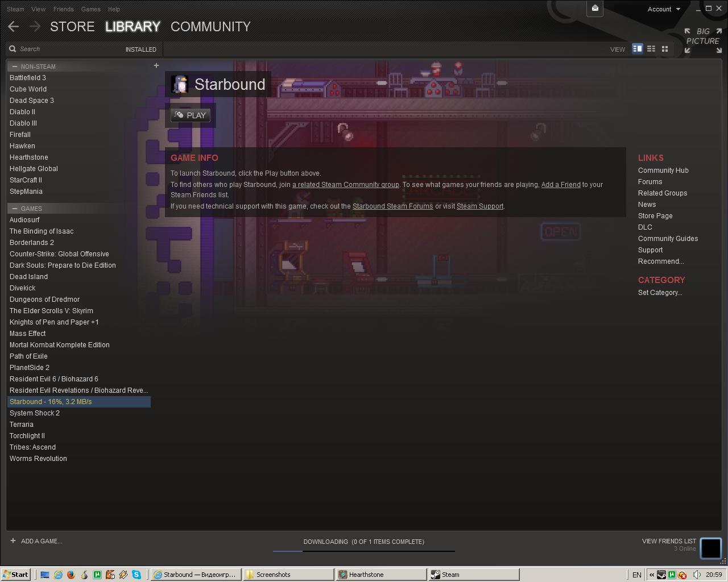Select Worms Revolution in the games list
Viewport: 728px width, 582px height.
point(79,459)
